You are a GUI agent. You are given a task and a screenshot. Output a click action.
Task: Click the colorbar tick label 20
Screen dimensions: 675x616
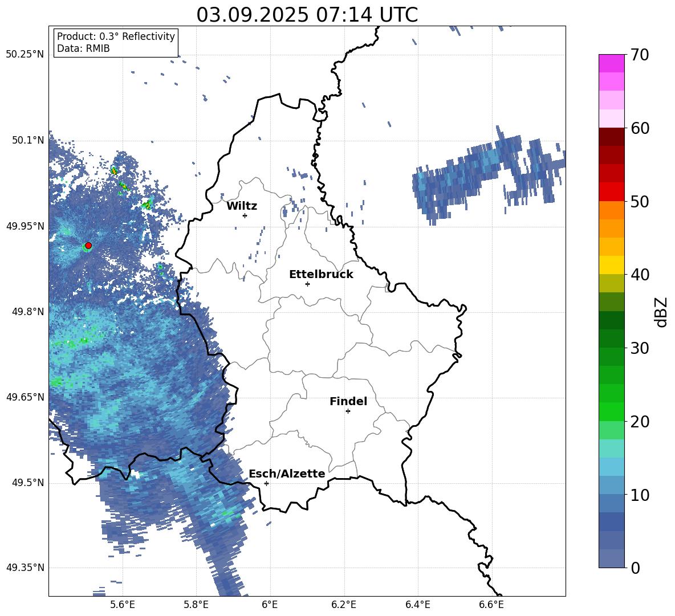point(640,422)
